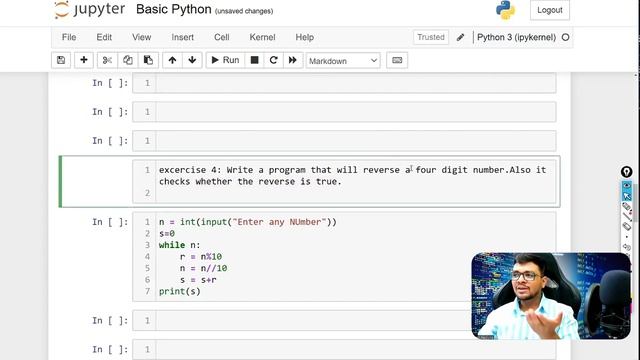Click the pencil edit icon beside Trusted

[x=460, y=37]
